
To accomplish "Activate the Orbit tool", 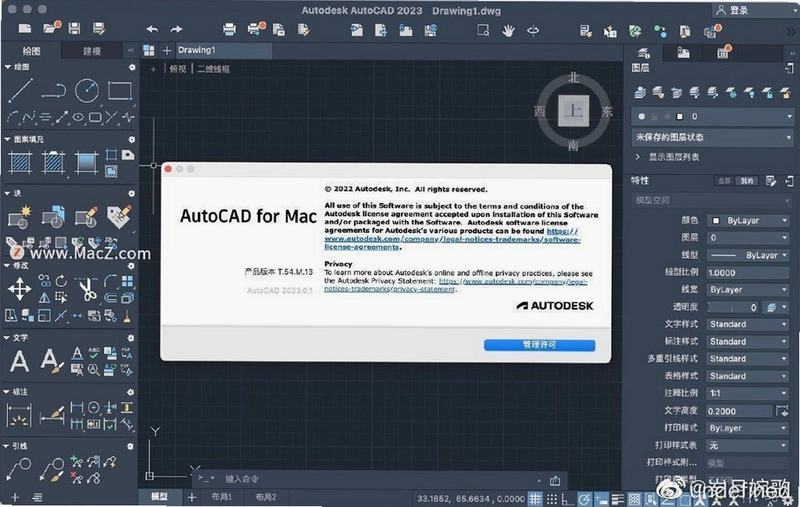I will pos(533,31).
